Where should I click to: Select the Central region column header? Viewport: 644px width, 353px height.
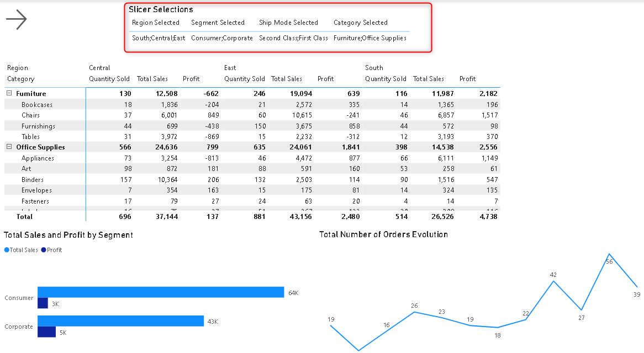99,68
